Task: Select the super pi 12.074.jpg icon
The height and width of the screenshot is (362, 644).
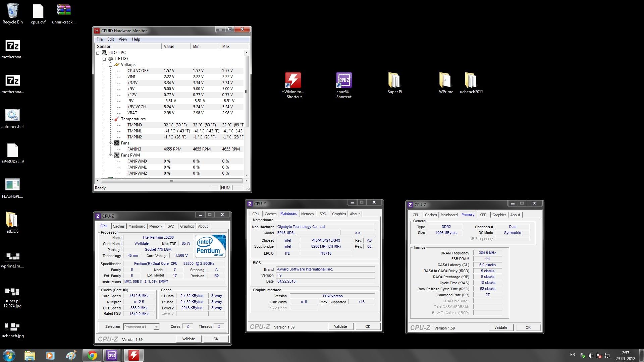Action: pos(13,298)
